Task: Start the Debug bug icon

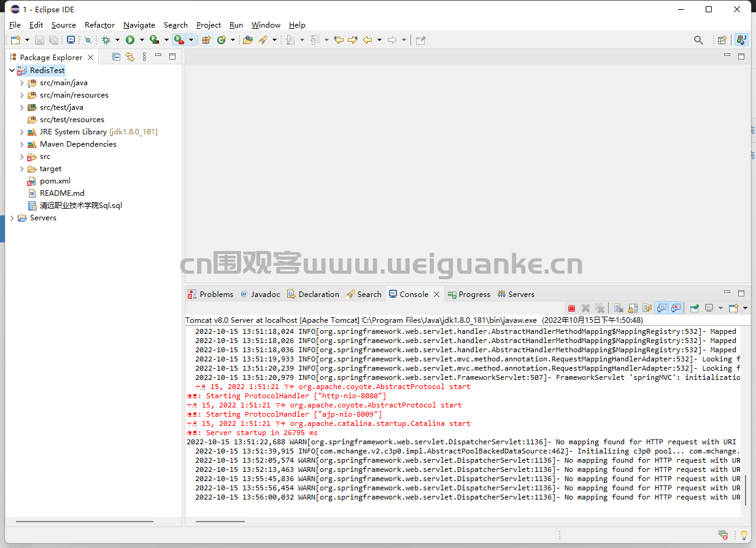Action: pyautogui.click(x=106, y=40)
